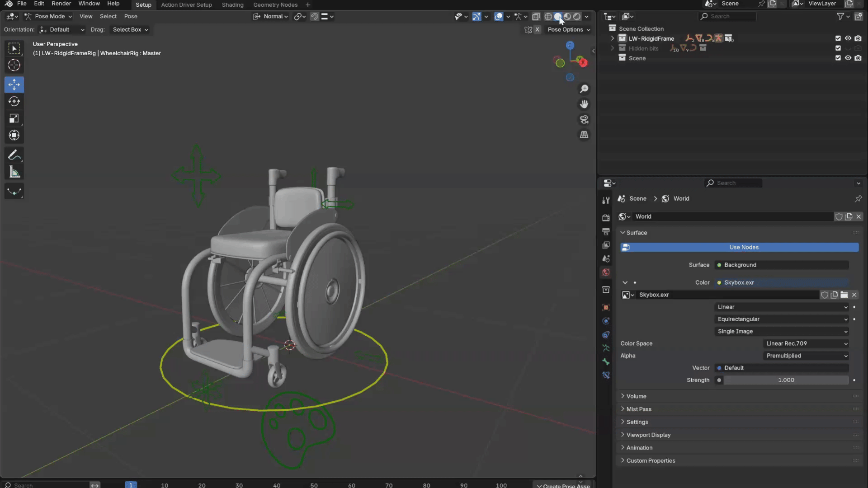Toggle camera view icon in viewport
868x488 pixels.
[584, 119]
